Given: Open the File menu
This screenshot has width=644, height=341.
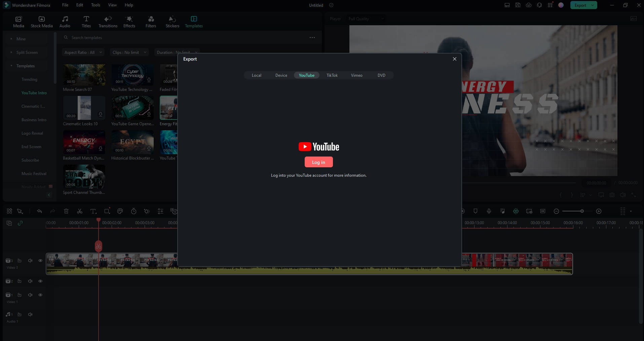Looking at the screenshot, I should [65, 5].
